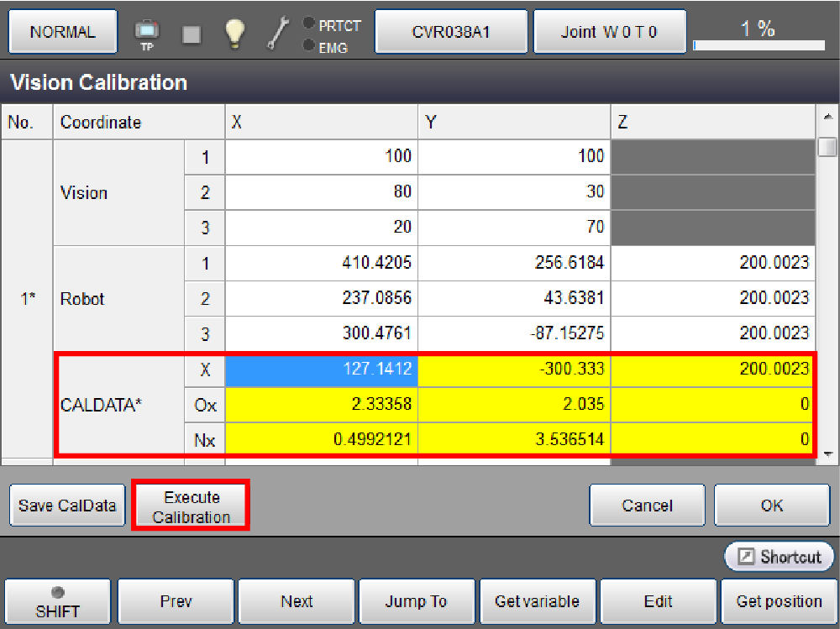Open the NORMAL mode selector
Screen dimensions: 840x629
(63, 33)
